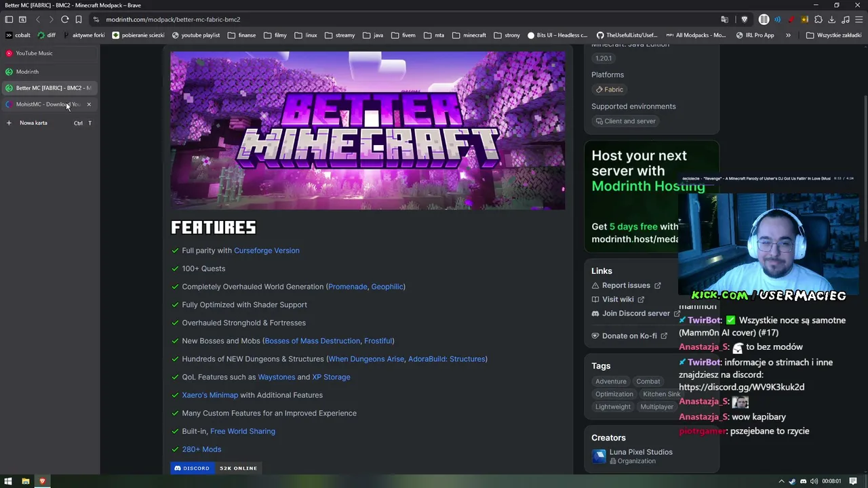Viewport: 868px width, 488px height.
Task: Expand the mta bookmark folder
Action: coord(434,35)
